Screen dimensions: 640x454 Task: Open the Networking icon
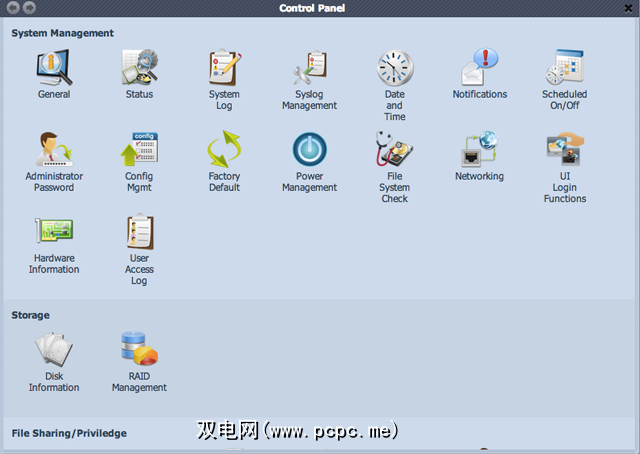[x=480, y=149]
